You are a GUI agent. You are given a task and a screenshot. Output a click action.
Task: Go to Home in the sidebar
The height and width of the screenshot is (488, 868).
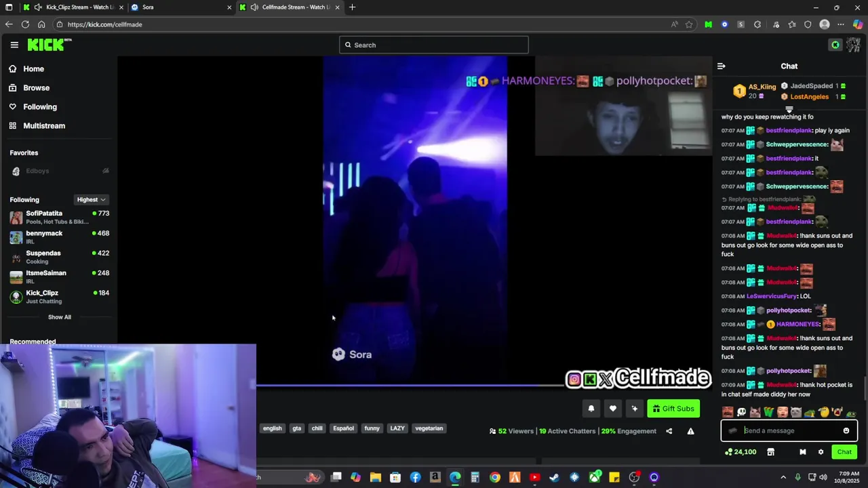pos(33,69)
